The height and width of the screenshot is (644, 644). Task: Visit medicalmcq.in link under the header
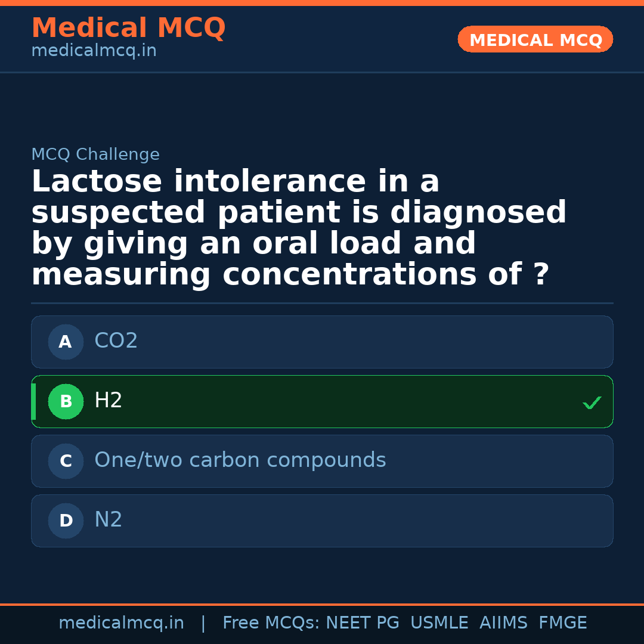tap(94, 51)
